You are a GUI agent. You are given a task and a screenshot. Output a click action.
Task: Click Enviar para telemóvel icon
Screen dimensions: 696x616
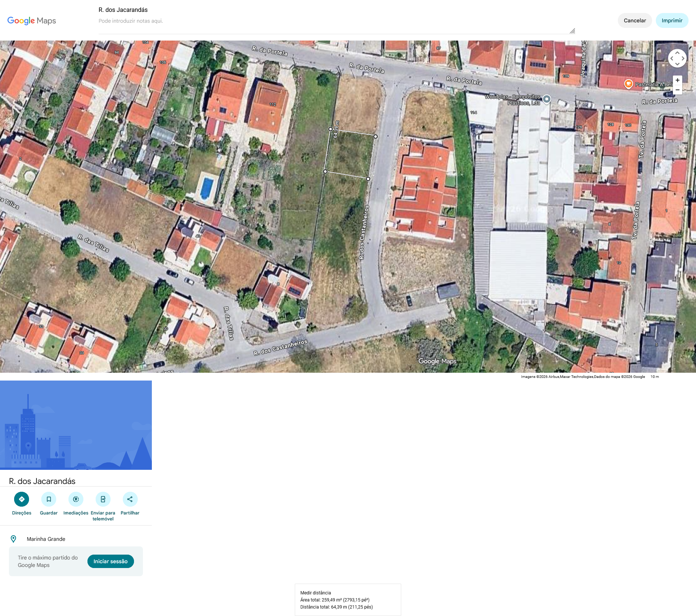(x=103, y=499)
